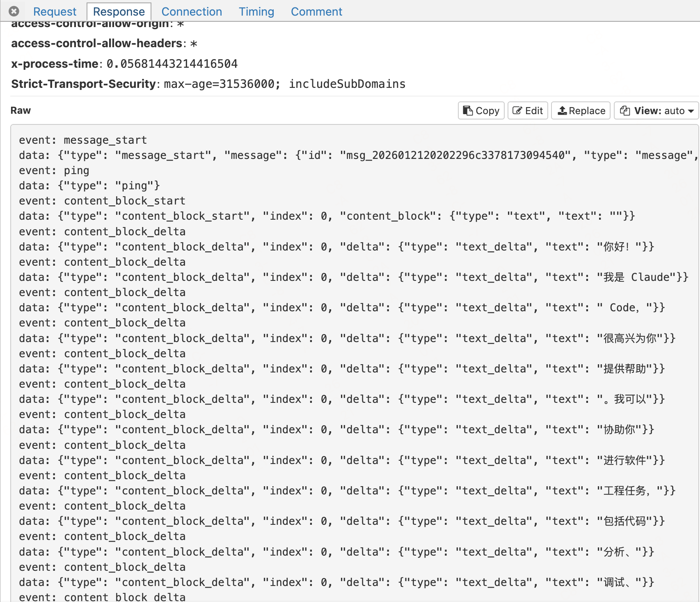Image resolution: width=700 pixels, height=602 pixels.
Task: Go to the Timing tab
Action: pos(256,11)
